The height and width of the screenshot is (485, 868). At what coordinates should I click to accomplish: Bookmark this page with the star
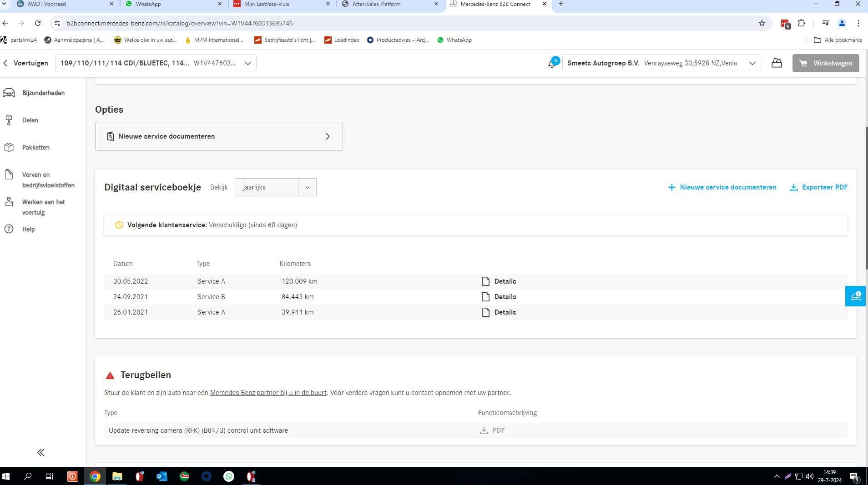[x=762, y=23]
